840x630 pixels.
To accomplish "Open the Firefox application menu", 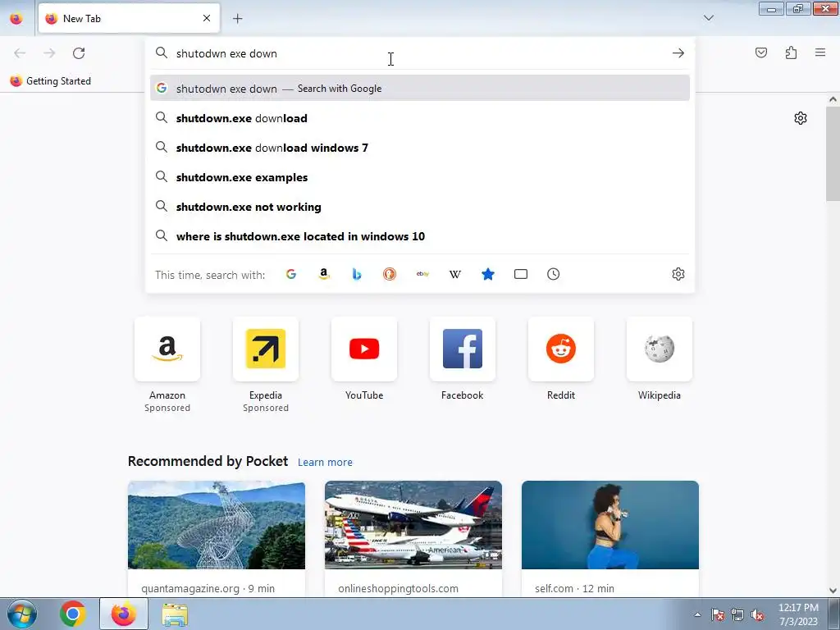I will point(820,52).
